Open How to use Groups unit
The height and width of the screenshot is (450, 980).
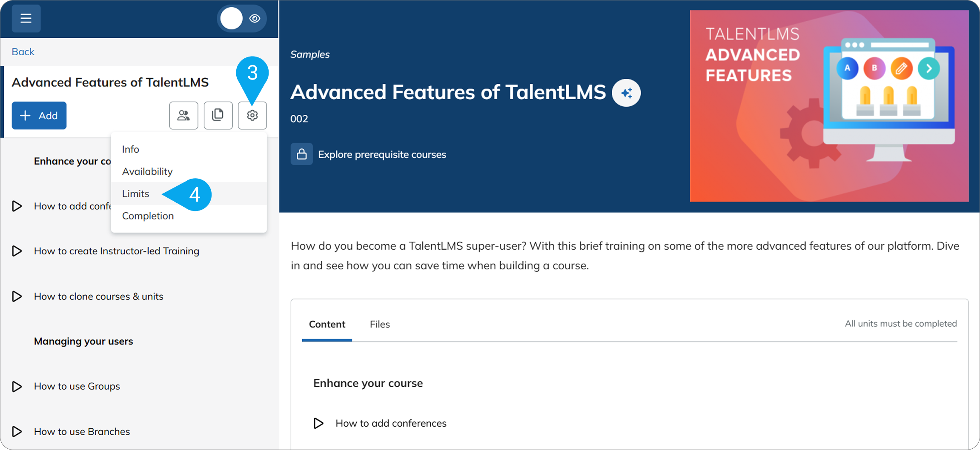tap(77, 386)
